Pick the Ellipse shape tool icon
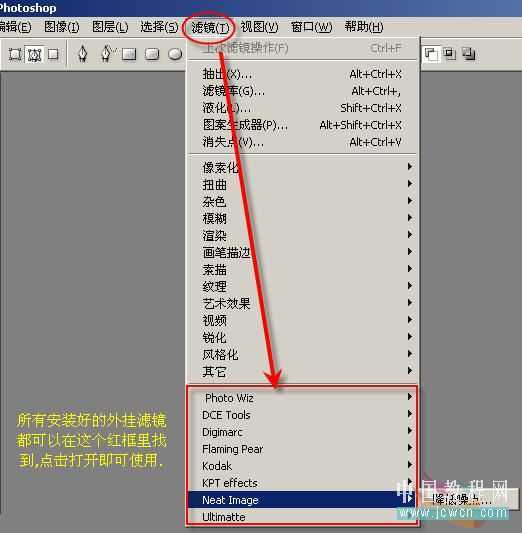 click(175, 54)
